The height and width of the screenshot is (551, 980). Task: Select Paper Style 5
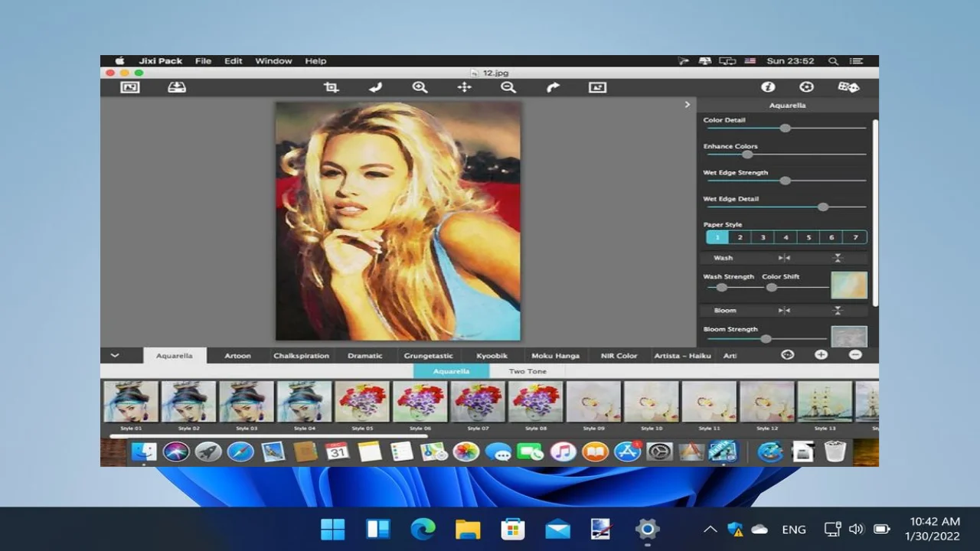[x=809, y=237]
